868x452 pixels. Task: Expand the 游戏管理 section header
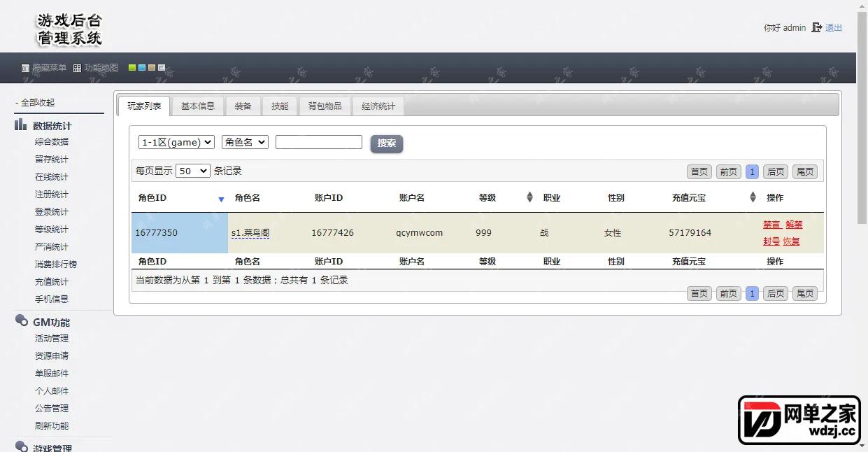52,448
